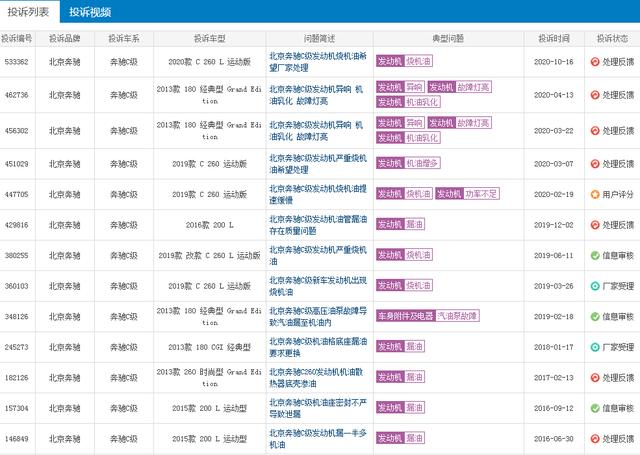Click the 故障灯亮 tag in row 462736
640x455 pixels.
coord(473,87)
